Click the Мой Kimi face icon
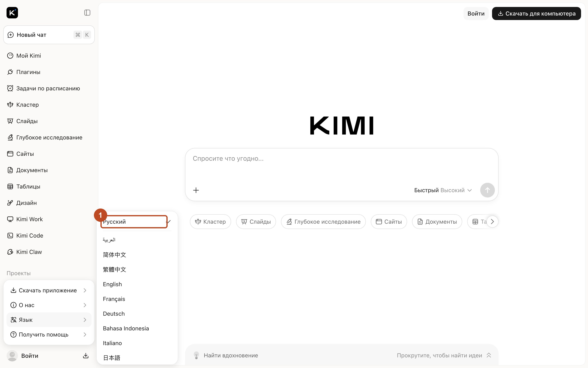The height and width of the screenshot is (368, 588). [x=10, y=56]
